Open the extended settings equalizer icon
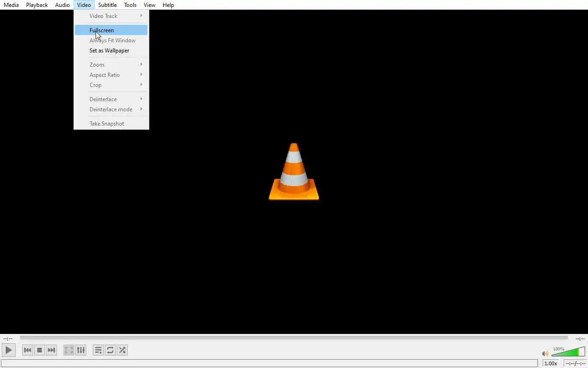The image size is (588, 368). (81, 350)
